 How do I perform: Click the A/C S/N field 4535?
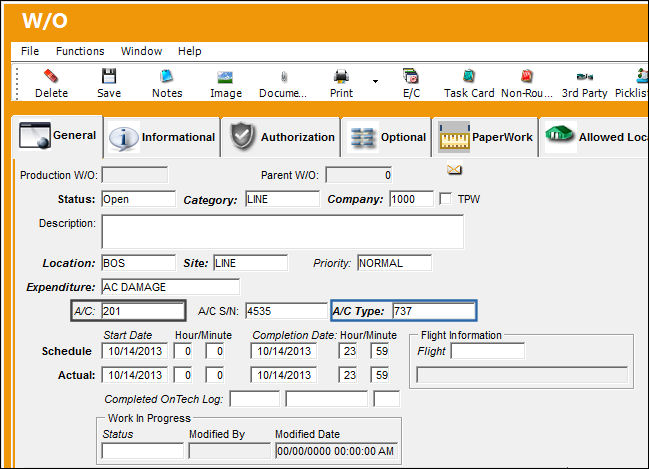pyautogui.click(x=286, y=311)
